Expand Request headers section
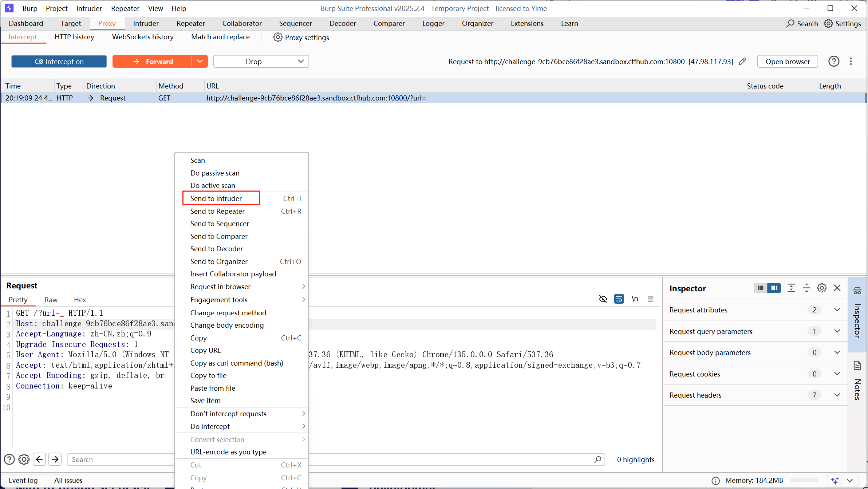This screenshot has height=489, width=868. click(837, 395)
